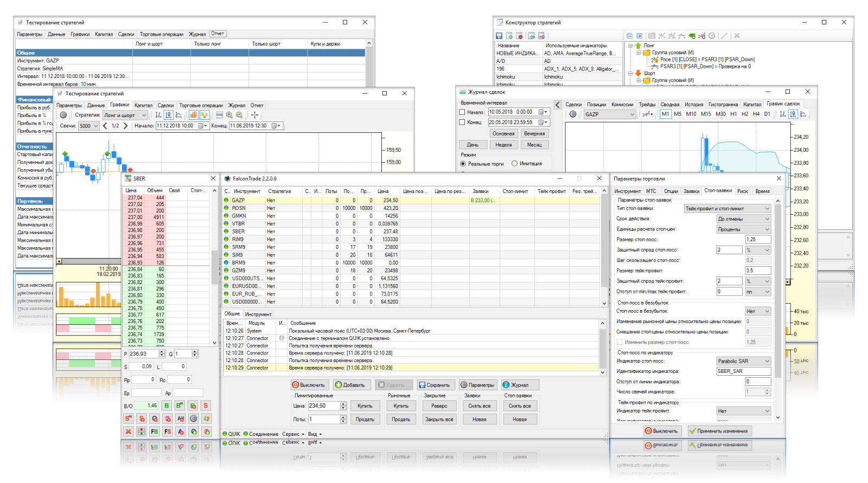Image resolution: width=868 pixels, height=483 pixels.
Task: Click the save icon in Конструктор стратегий toolbar
Action: coord(499,36)
